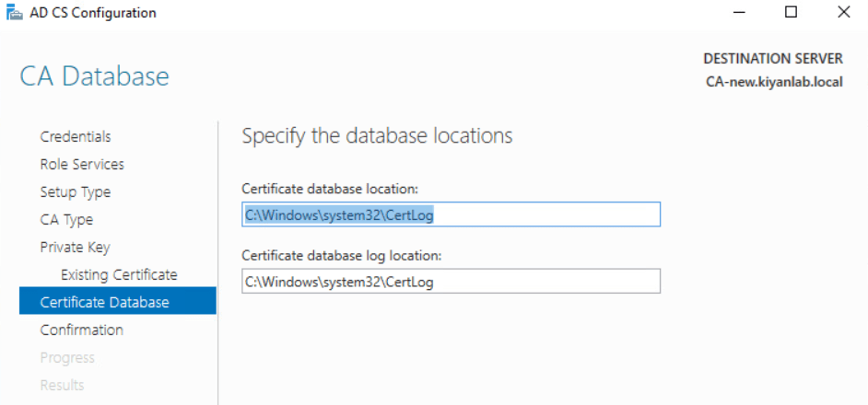The height and width of the screenshot is (405, 868).
Task: Jump to the Confirmation step
Action: (81, 330)
